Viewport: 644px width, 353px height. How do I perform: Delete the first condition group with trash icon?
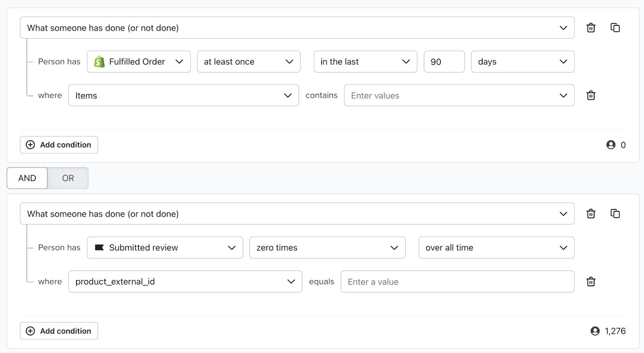pyautogui.click(x=590, y=28)
